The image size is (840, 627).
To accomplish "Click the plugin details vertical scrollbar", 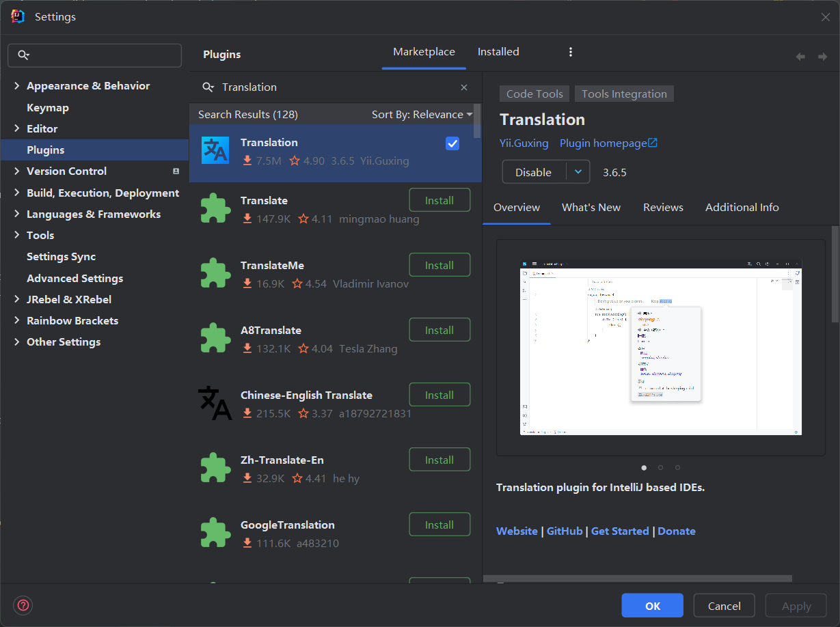I will [835, 273].
